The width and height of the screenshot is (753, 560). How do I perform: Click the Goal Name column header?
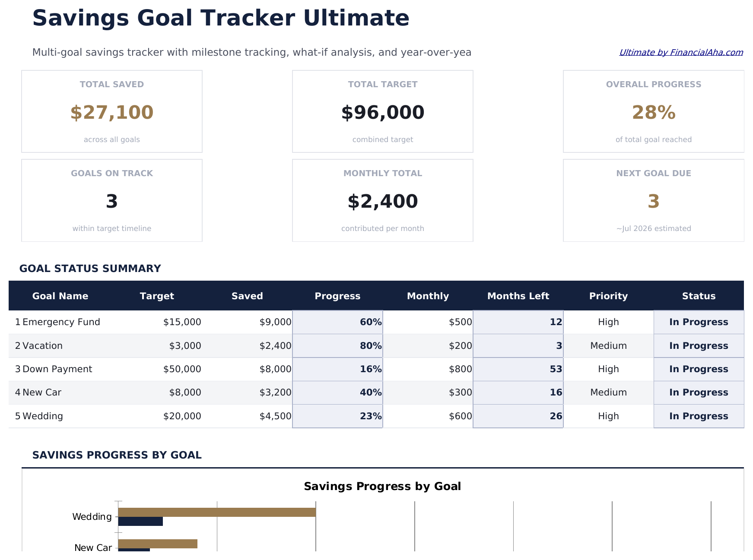pyautogui.click(x=60, y=296)
